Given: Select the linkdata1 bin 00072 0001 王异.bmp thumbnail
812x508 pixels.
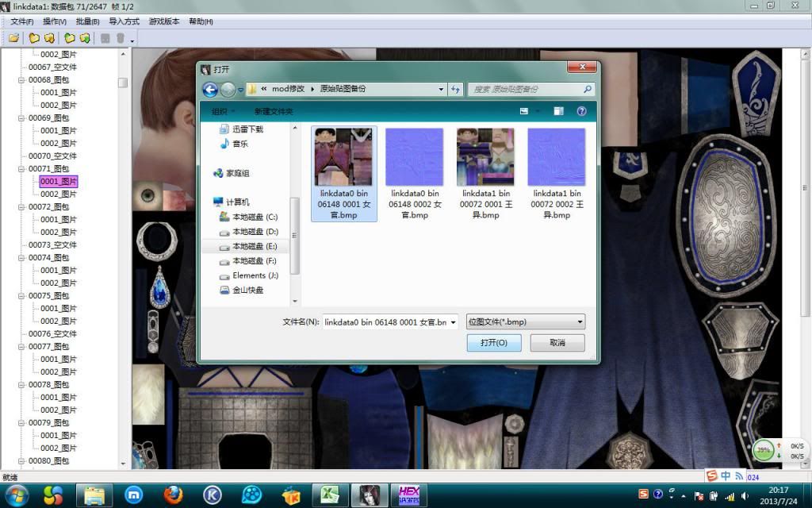Looking at the screenshot, I should click(485, 174).
